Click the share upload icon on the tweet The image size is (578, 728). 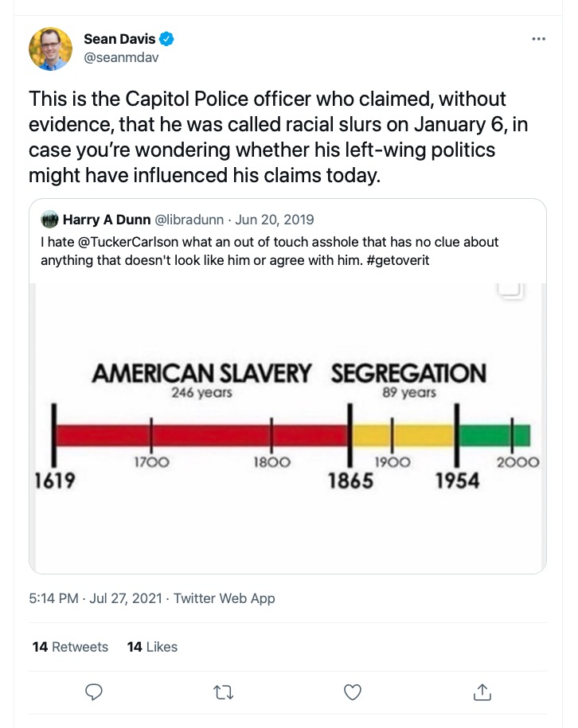[482, 692]
